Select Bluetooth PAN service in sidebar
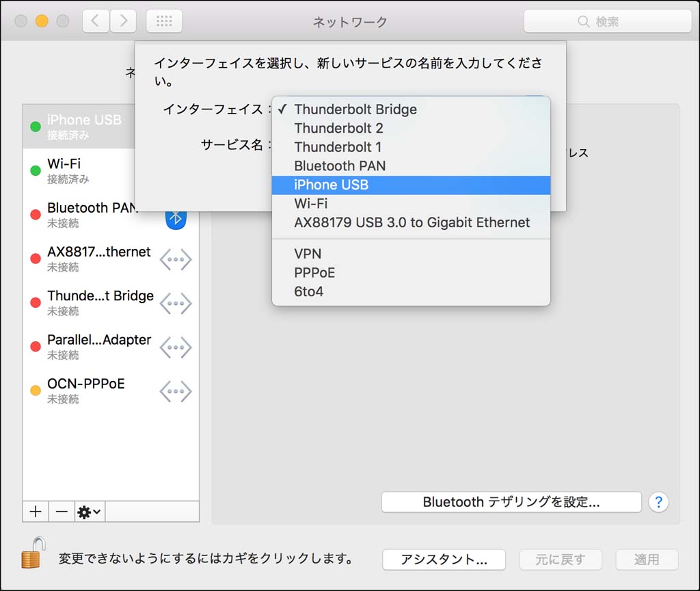 (111, 214)
